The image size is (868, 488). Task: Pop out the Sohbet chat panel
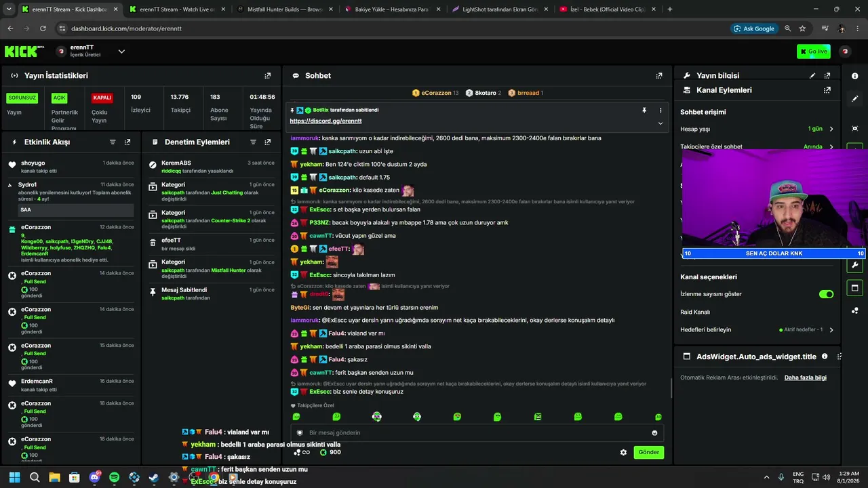click(x=659, y=76)
